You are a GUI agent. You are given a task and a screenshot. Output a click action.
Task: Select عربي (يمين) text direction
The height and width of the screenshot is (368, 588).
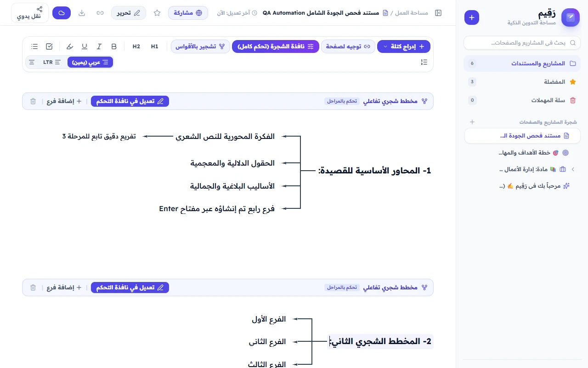[x=90, y=62]
